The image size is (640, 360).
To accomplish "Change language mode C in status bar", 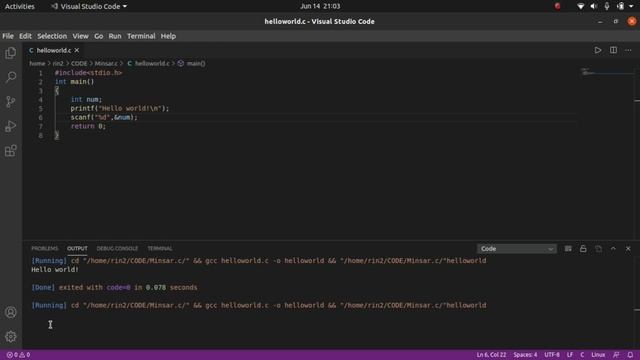I will coord(582,355).
